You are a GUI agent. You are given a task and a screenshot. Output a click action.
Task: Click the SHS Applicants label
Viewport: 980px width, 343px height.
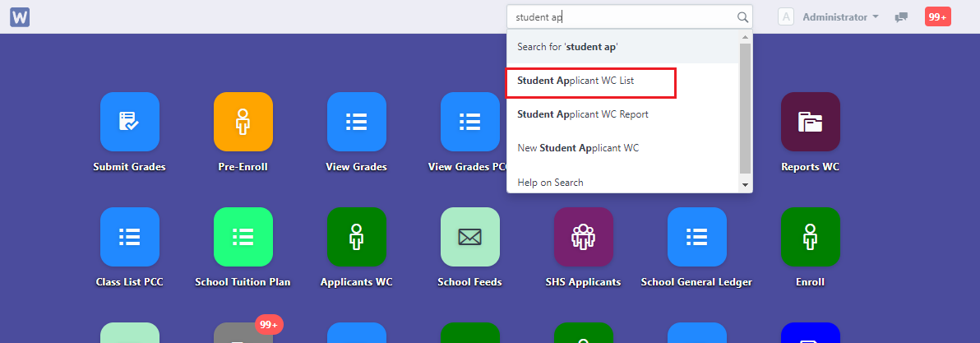pyautogui.click(x=583, y=282)
